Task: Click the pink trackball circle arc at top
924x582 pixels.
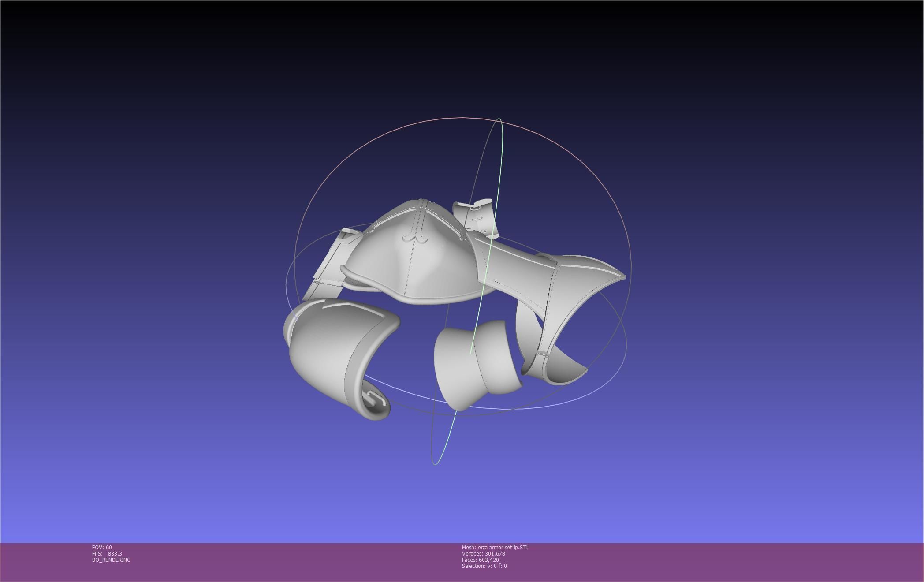Action: pos(463,118)
